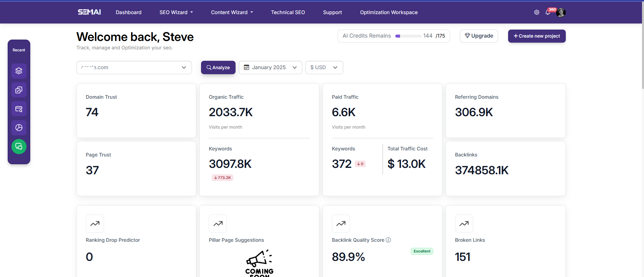This screenshot has width=644, height=277.
Task: Open the January 2025 date dropdown
Action: (x=270, y=67)
